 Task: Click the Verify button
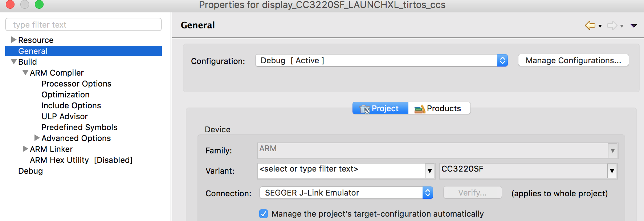click(x=472, y=193)
